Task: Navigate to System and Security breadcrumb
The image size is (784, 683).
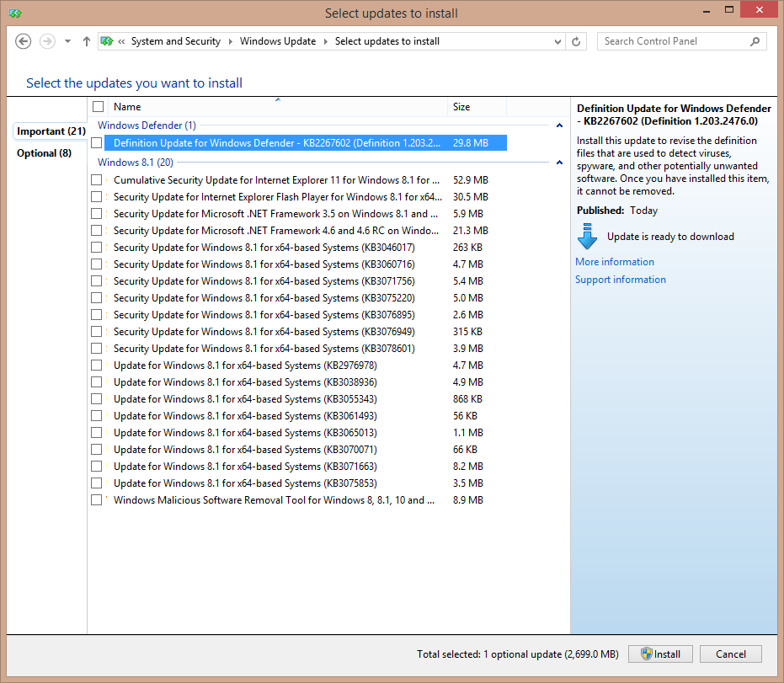Action: pos(175,41)
